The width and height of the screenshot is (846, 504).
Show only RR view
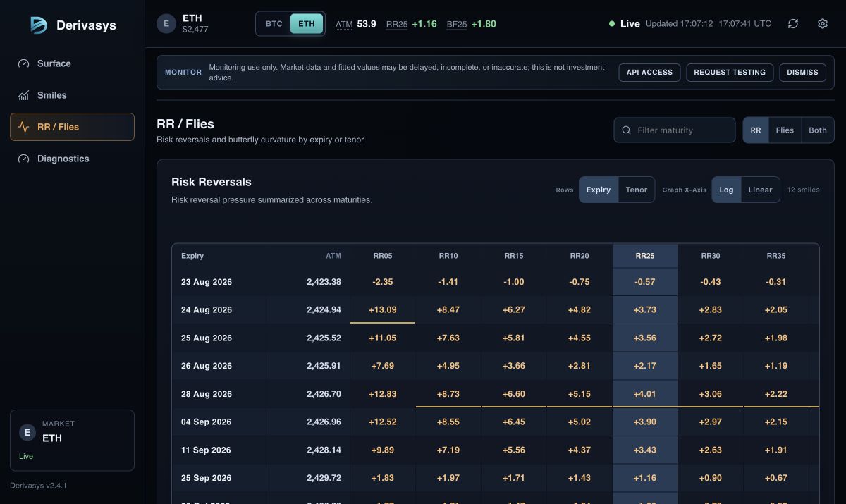(756, 130)
